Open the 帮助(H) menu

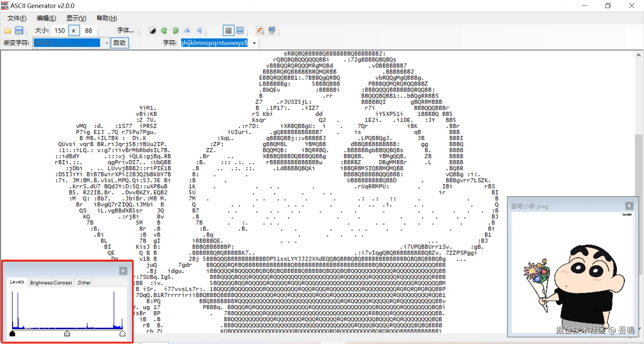(x=107, y=18)
